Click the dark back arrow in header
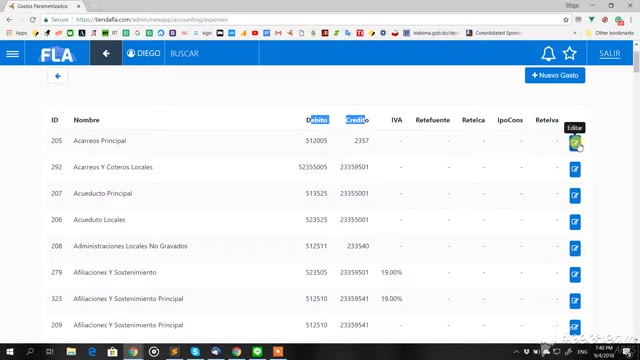The image size is (640, 360). [x=106, y=53]
